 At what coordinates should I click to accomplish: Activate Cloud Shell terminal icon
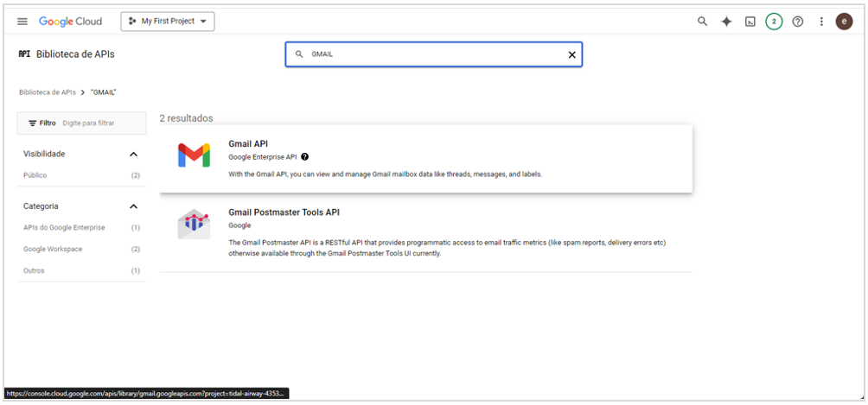750,22
